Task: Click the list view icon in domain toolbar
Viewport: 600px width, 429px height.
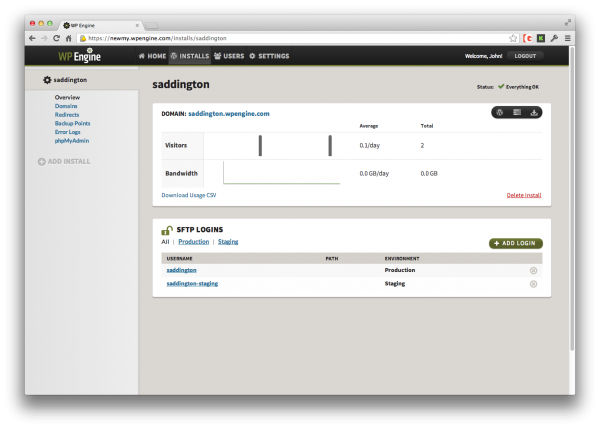Action: click(517, 113)
